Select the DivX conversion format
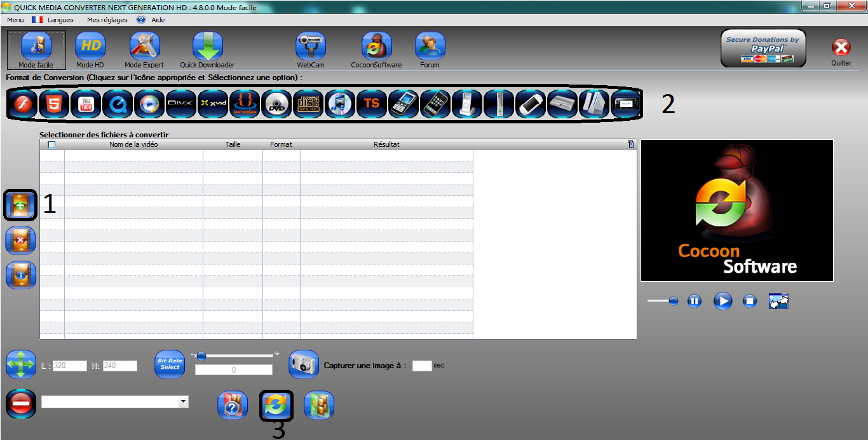The height and width of the screenshot is (440, 868). 181,103
